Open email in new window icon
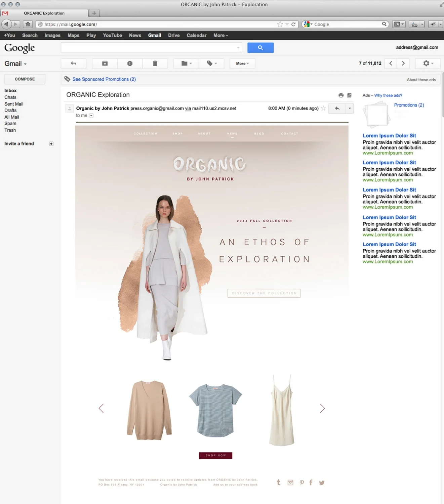Image resolution: width=444 pixels, height=504 pixels. pyautogui.click(x=349, y=95)
